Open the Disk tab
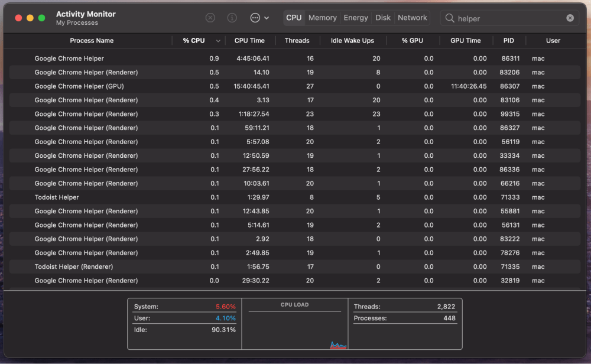Image resolution: width=591 pixels, height=364 pixels. [x=383, y=18]
